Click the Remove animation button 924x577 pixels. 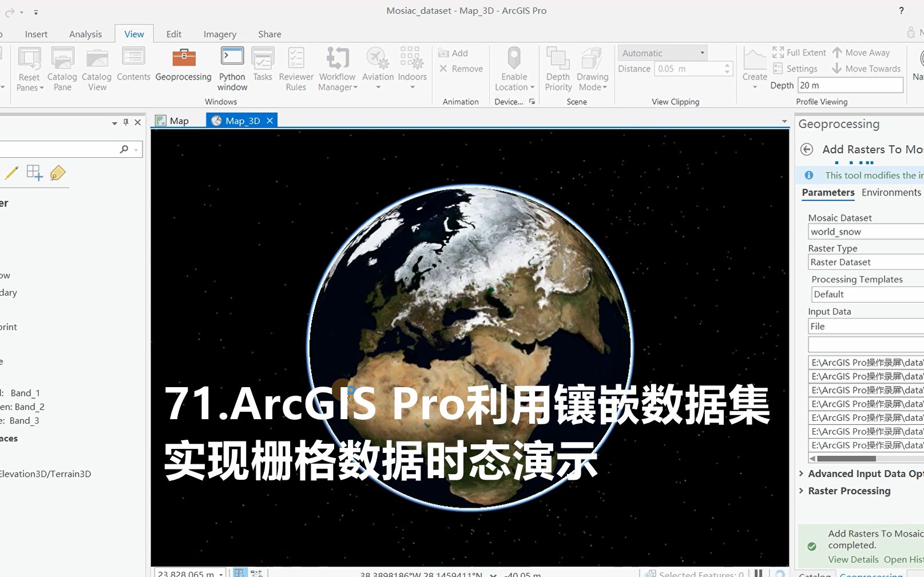[x=460, y=68]
